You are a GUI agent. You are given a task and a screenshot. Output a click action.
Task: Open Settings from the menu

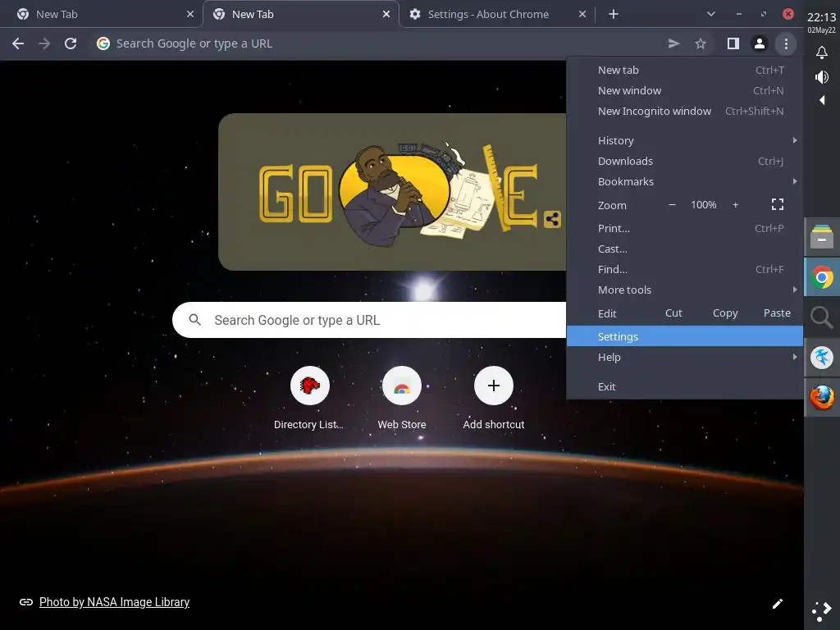(x=685, y=336)
